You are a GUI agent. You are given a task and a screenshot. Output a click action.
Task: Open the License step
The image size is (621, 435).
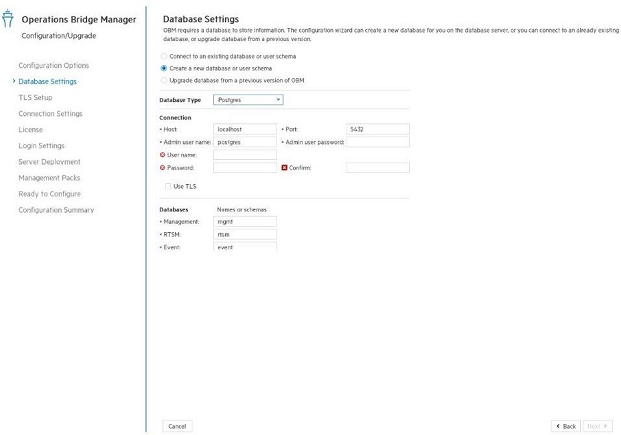(x=30, y=130)
